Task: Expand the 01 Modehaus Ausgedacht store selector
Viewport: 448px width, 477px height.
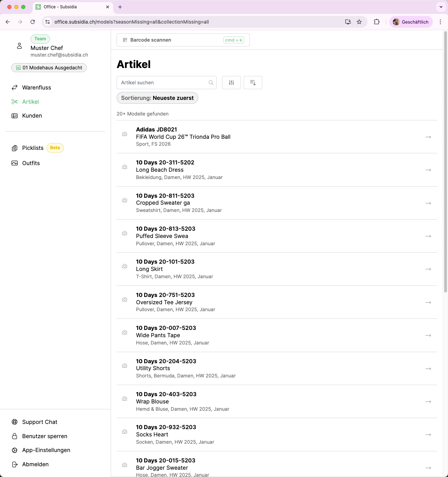Action: [x=49, y=68]
